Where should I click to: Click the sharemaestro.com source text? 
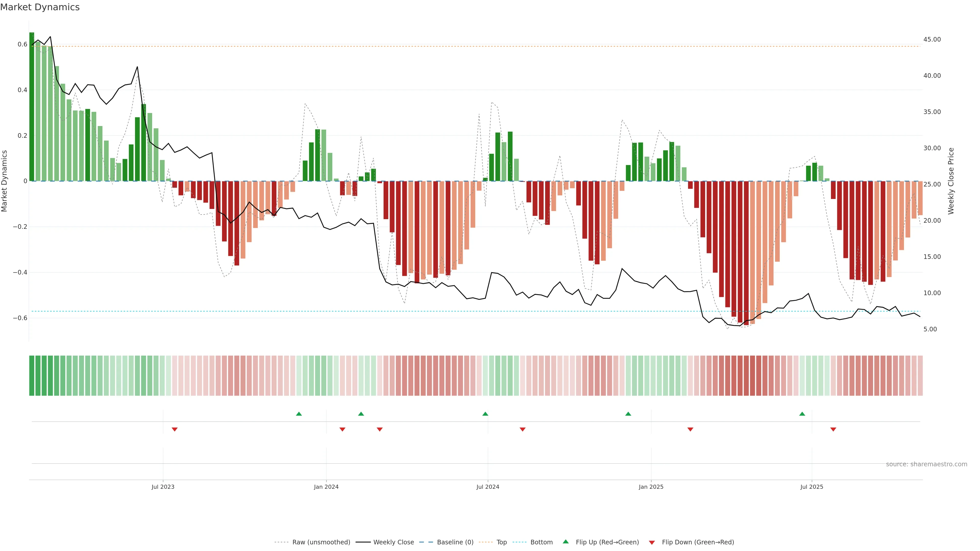(x=926, y=464)
